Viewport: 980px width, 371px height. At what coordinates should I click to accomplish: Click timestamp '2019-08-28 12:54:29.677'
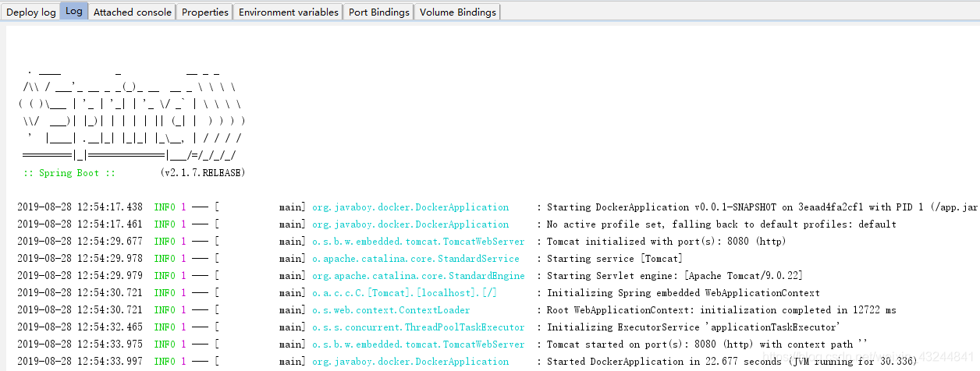click(80, 242)
